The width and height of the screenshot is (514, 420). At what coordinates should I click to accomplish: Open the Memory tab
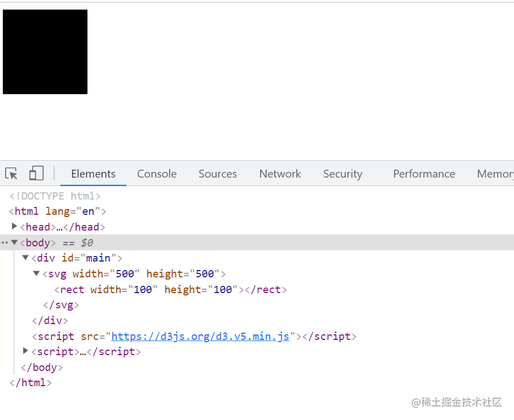[x=495, y=173]
